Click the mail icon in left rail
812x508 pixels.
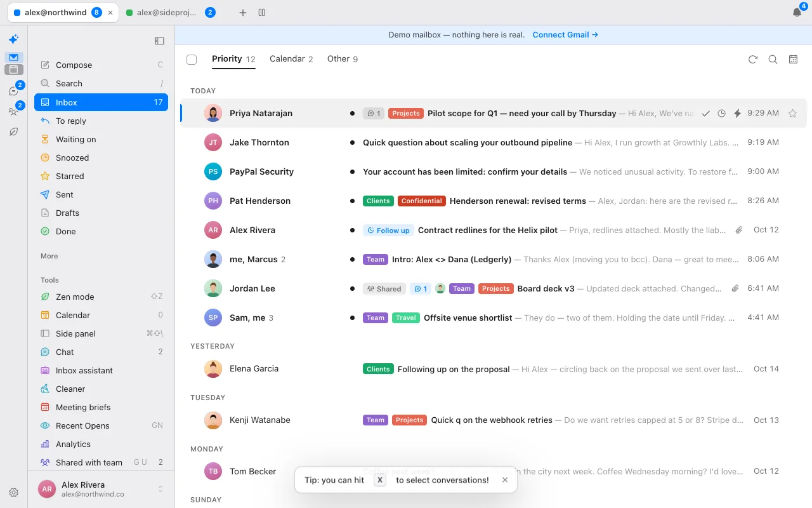point(14,57)
